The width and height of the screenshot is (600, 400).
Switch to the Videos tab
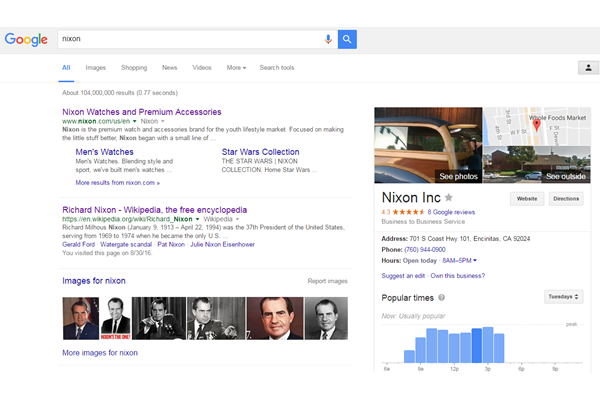(x=202, y=68)
